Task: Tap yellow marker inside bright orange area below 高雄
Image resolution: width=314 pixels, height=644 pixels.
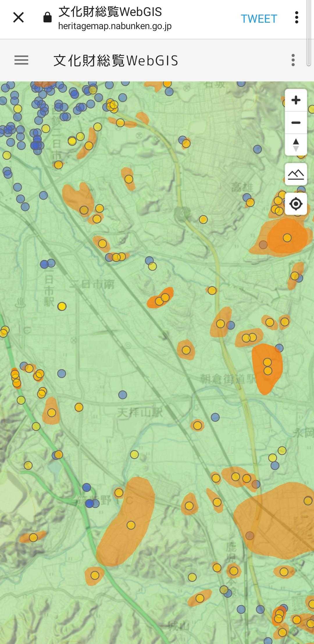Action: 287,238
